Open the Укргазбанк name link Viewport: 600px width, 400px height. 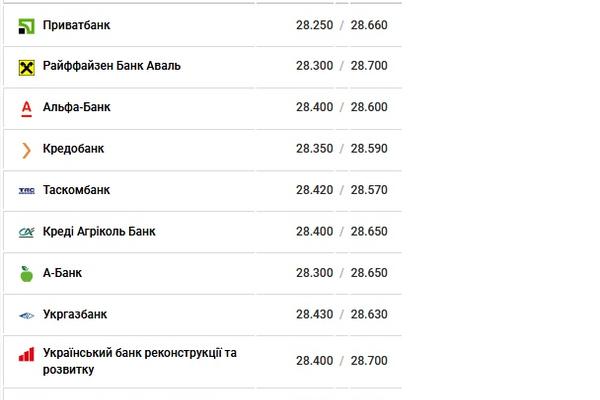click(75, 314)
